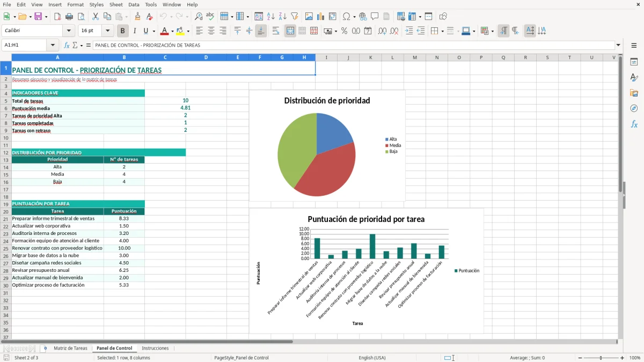
Task: Toggle Align Bottom vertical alignment
Action: [261, 31]
